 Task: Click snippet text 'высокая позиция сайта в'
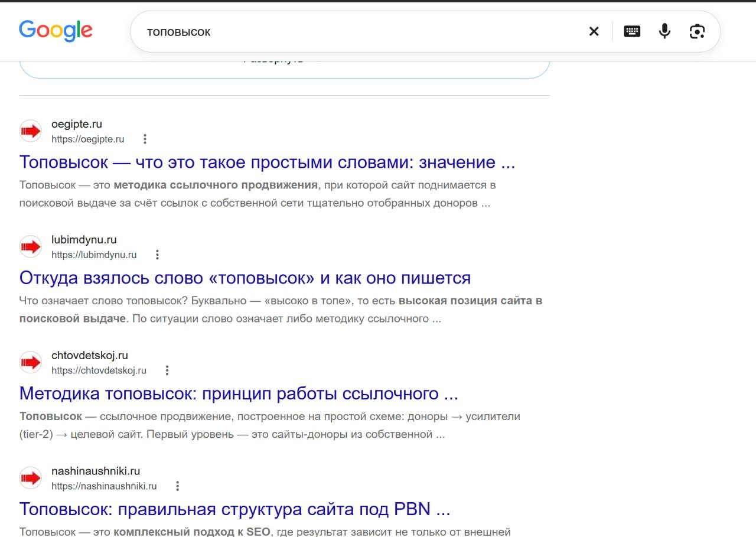coord(470,301)
